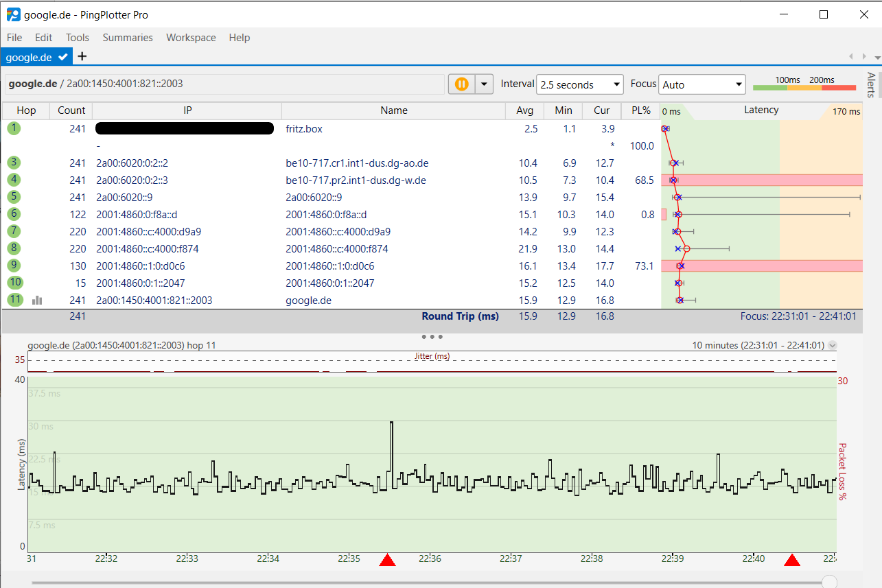Click the Cur column header

click(602, 110)
